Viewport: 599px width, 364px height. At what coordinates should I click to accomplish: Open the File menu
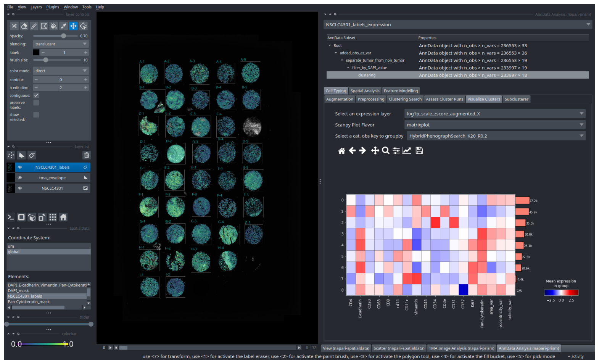tap(10, 7)
